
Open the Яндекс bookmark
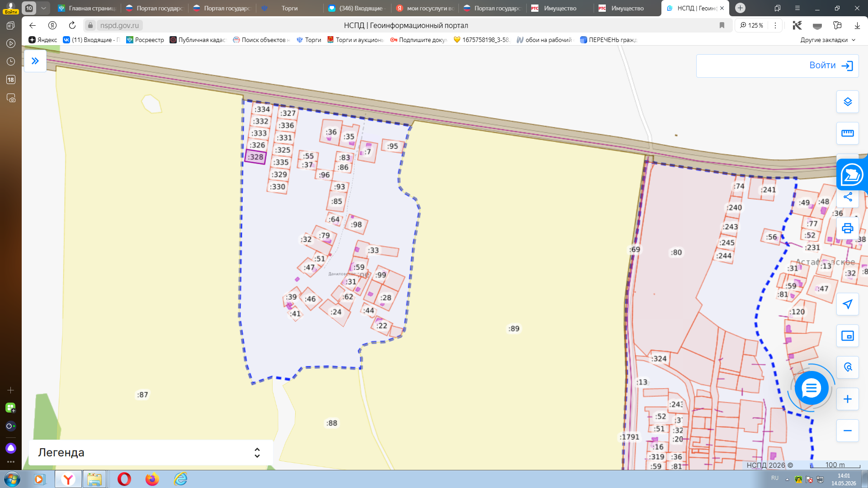[43, 40]
